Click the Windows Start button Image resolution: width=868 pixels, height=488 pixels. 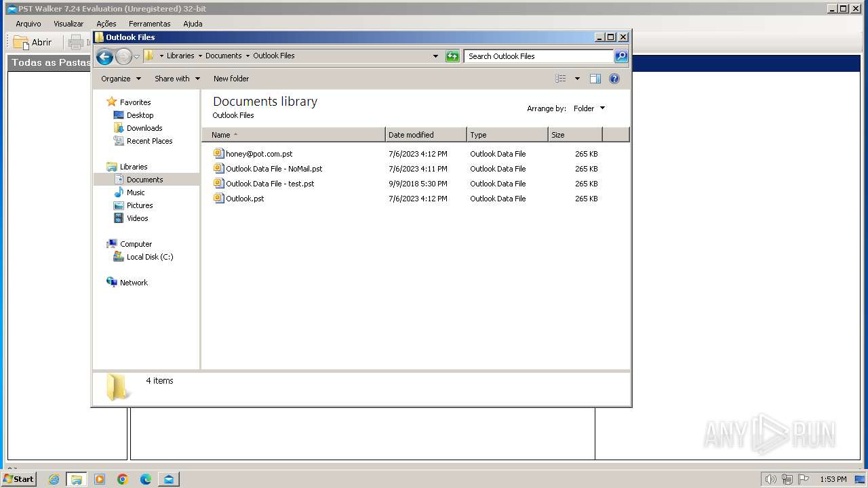pyautogui.click(x=19, y=479)
